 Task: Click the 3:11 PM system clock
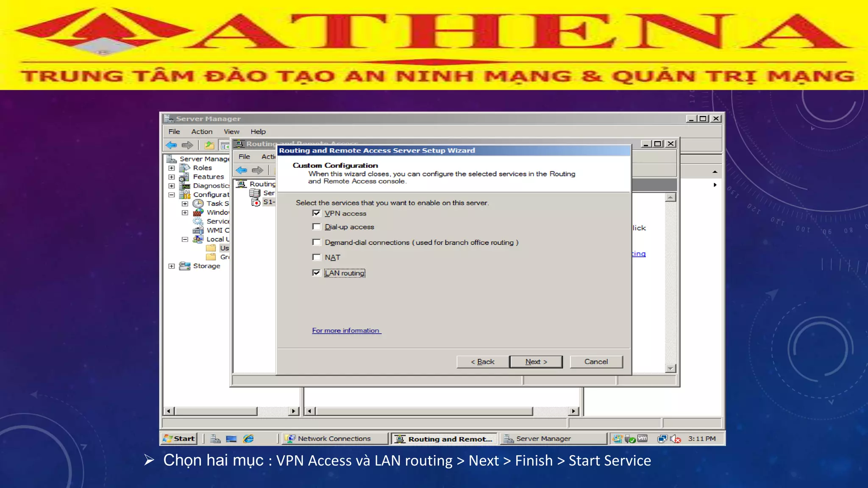click(702, 439)
